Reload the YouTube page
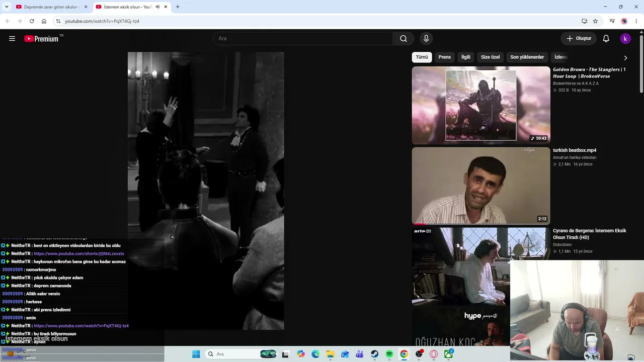Viewport: 644px width, 362px height. point(32,21)
